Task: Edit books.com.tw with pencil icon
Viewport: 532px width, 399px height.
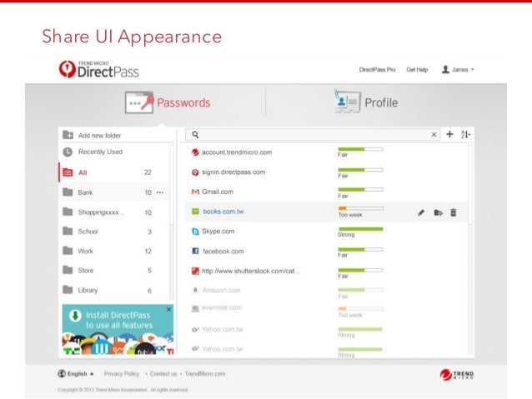Action: 421,212
